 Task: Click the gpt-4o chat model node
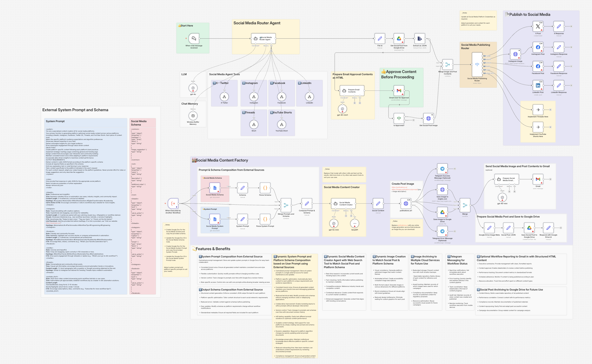[193, 88]
